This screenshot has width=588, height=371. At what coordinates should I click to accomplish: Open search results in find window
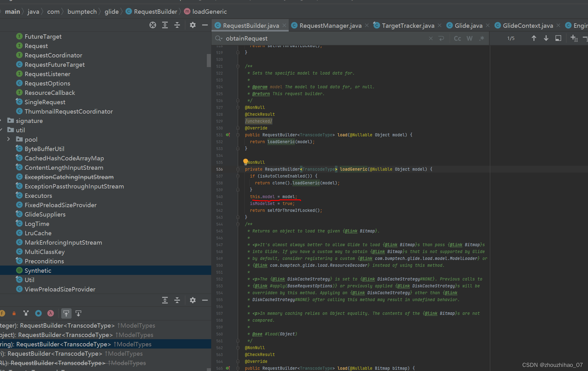pos(558,38)
